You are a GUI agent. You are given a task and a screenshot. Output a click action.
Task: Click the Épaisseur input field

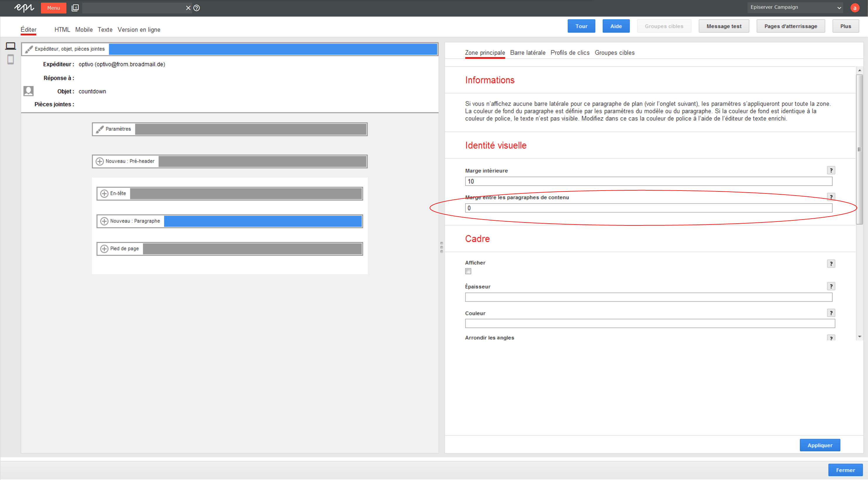coord(649,297)
